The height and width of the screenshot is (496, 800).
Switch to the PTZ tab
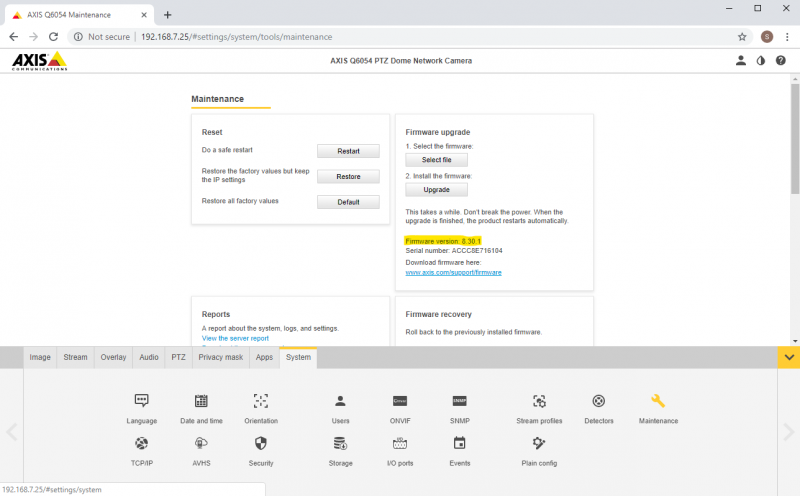coord(179,357)
